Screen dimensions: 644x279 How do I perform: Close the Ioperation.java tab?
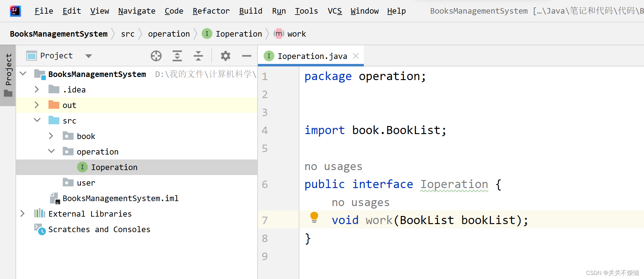coord(356,56)
